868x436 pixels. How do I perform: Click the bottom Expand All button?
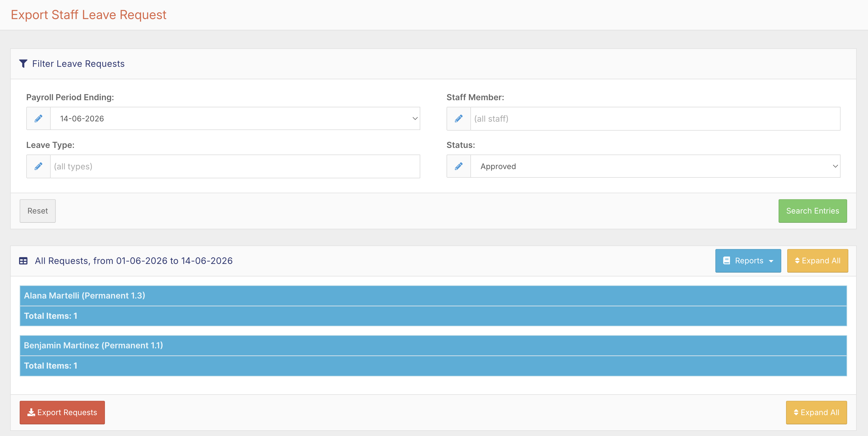pyautogui.click(x=816, y=412)
